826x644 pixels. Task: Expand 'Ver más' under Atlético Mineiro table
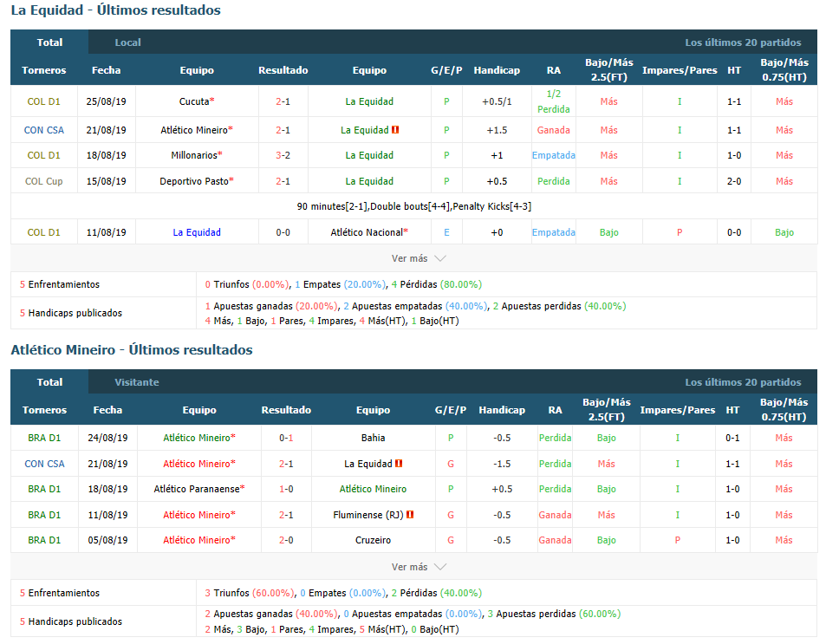point(419,567)
